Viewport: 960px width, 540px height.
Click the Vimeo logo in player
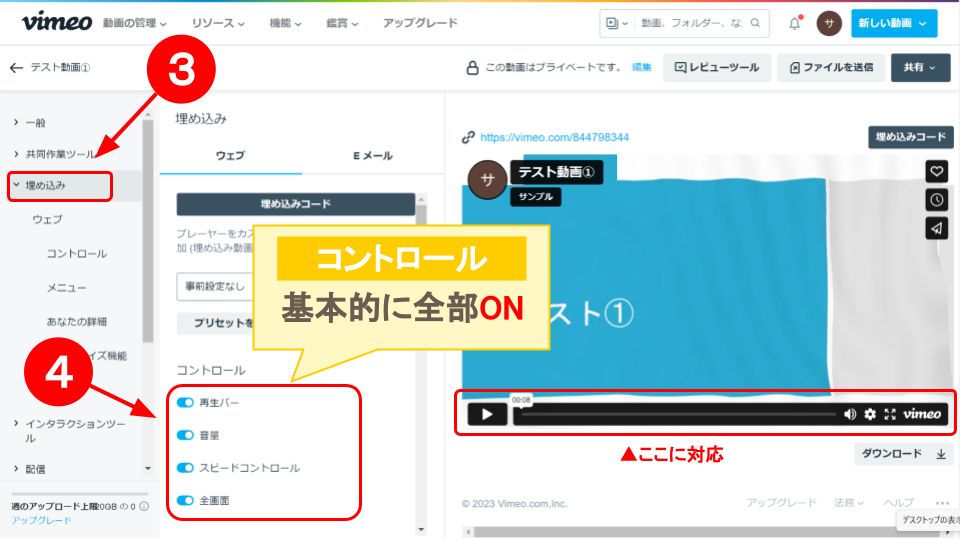(922, 414)
